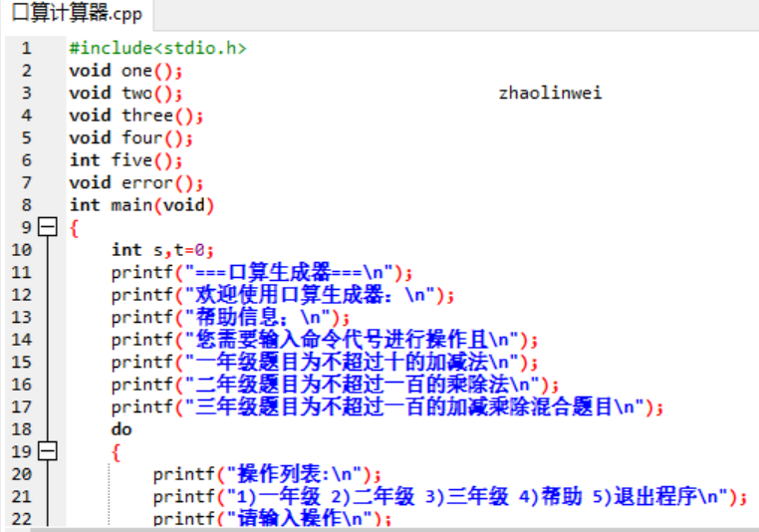Click the zhaolinwei text

(x=551, y=93)
